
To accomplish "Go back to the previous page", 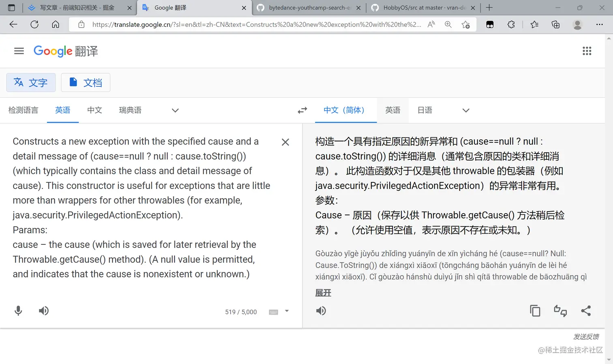I will point(13,24).
